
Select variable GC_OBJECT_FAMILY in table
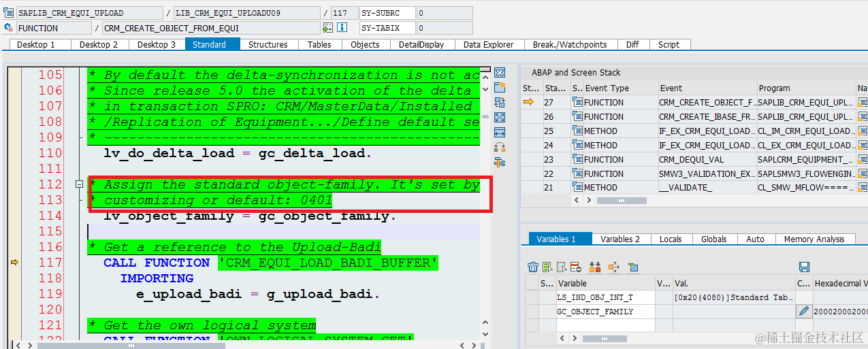click(x=605, y=311)
